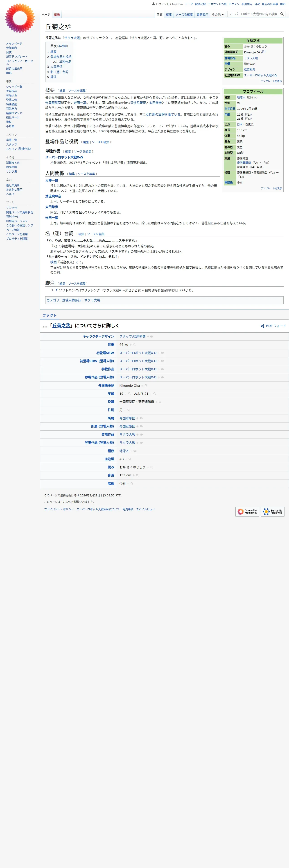
Task: Click the Semantic MediaWiki badge
Action: (273, 512)
